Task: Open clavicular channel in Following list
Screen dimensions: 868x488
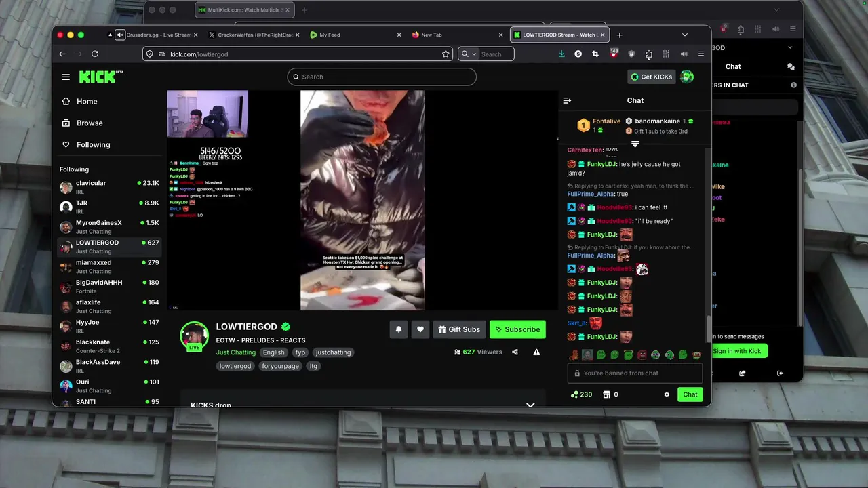Action: 109,187
